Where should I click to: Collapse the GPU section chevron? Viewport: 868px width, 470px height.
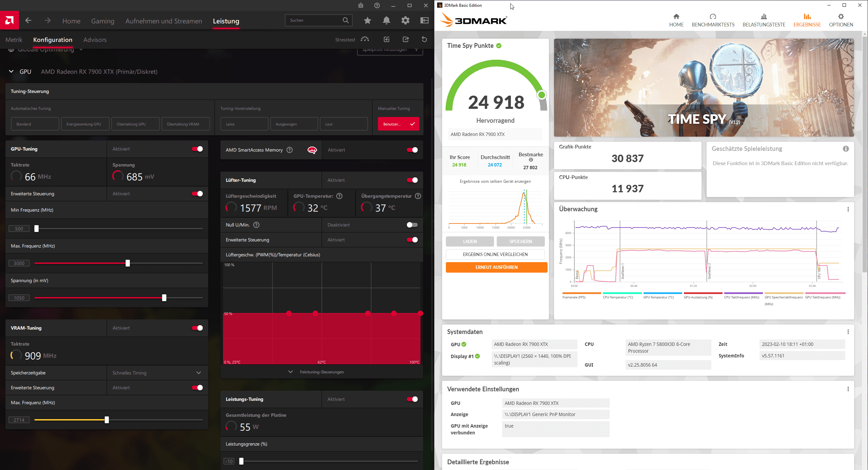click(11, 72)
